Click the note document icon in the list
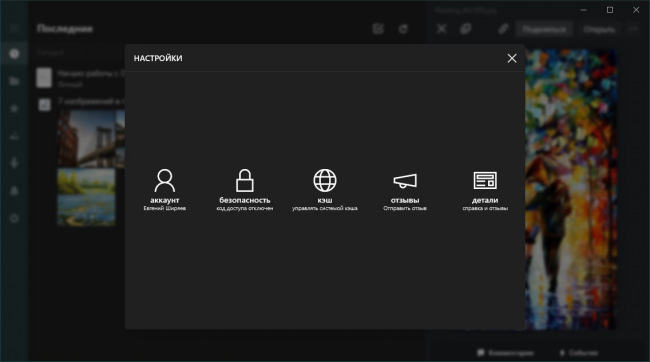 tap(44, 78)
